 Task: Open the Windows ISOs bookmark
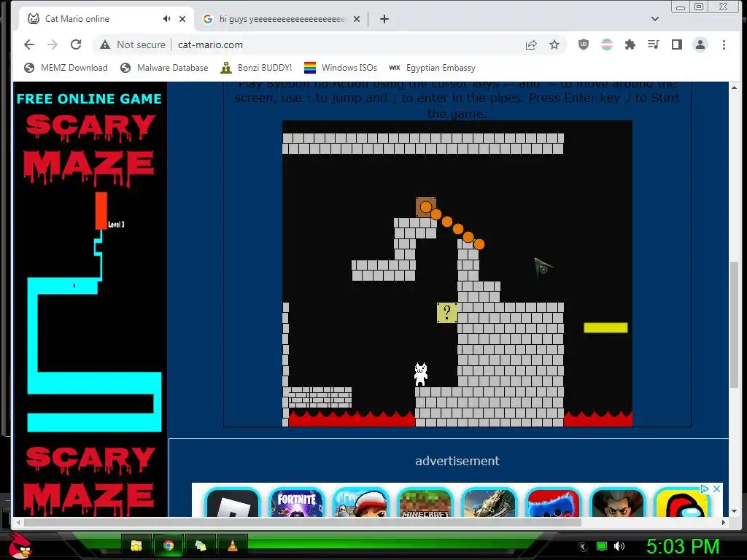[340, 68]
